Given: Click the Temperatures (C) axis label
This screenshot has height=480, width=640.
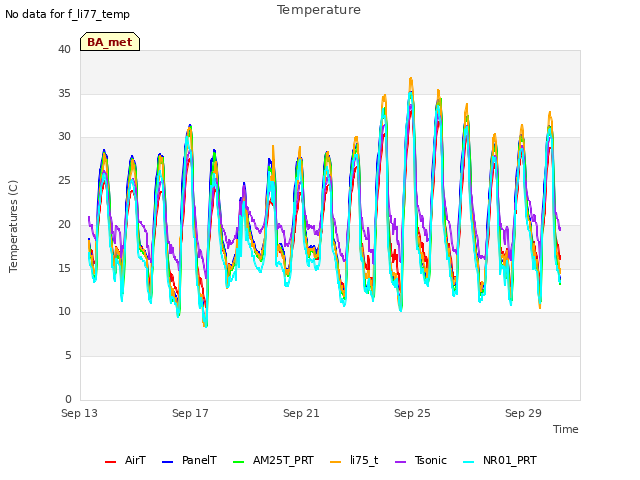Looking at the screenshot, I should 13,226.
